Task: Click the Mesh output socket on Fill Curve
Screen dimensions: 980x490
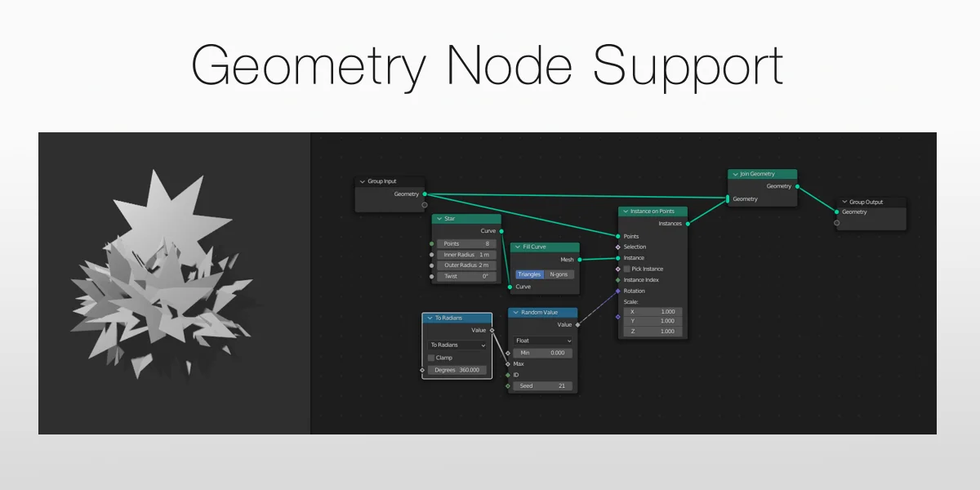Action: click(x=579, y=258)
